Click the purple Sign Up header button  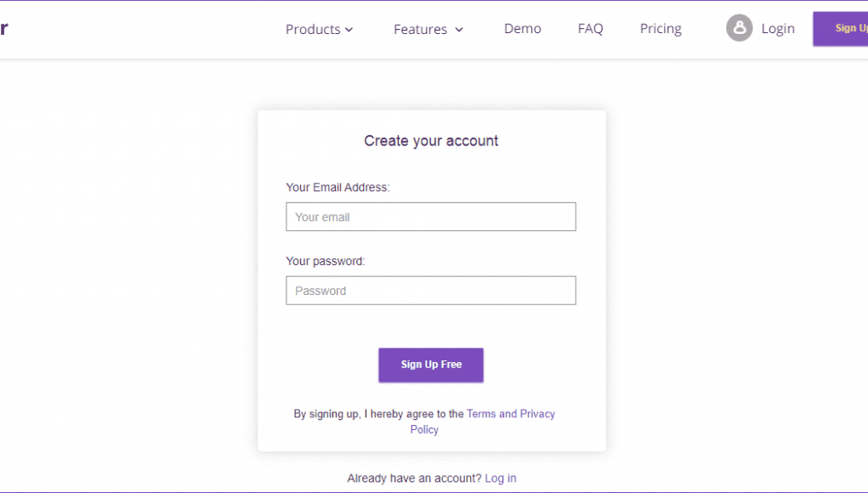(x=840, y=29)
